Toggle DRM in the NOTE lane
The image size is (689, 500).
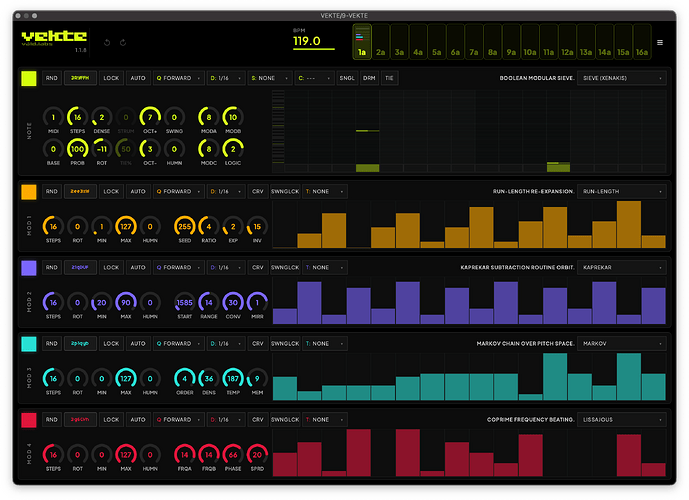pos(369,78)
